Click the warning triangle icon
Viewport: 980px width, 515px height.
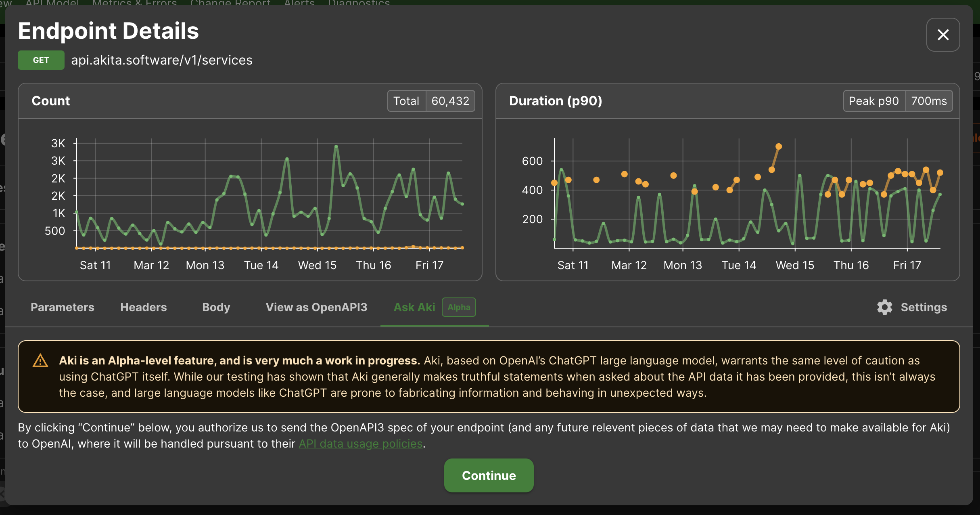tap(40, 360)
